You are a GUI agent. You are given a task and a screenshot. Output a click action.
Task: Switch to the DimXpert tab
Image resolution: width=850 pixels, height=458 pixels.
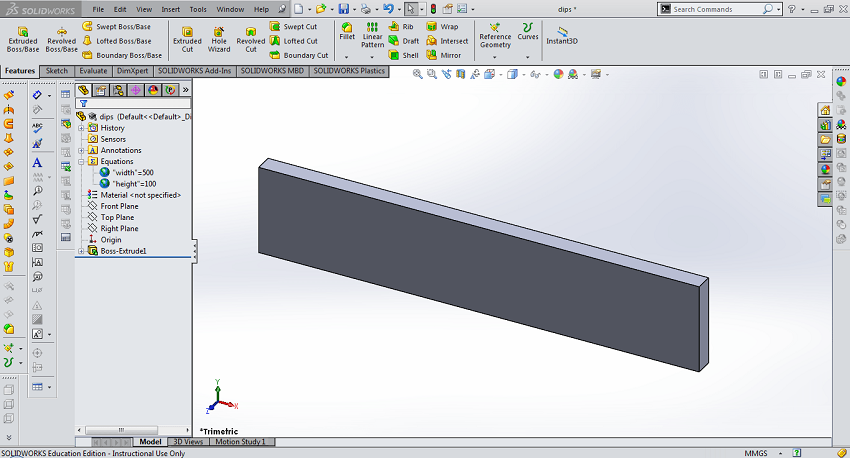(x=133, y=71)
